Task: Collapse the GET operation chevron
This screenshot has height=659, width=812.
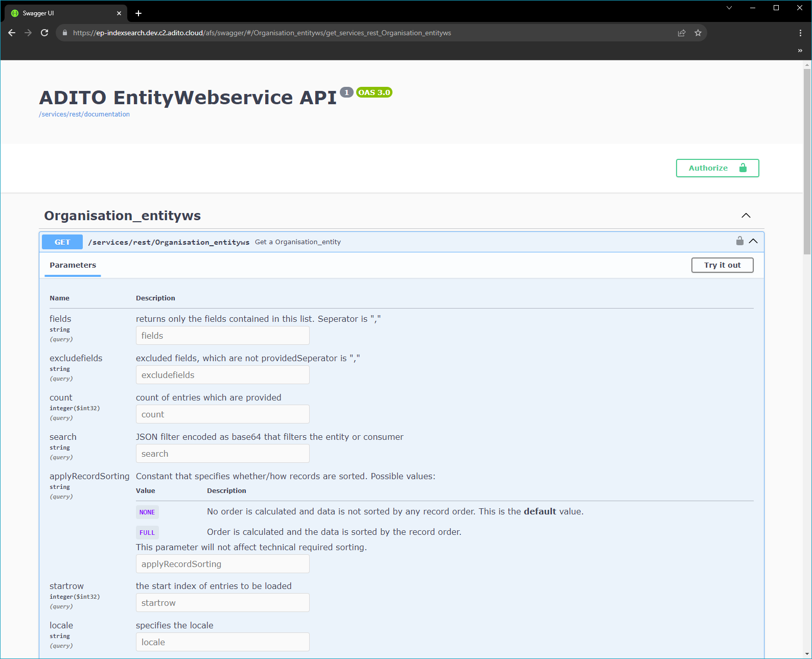Action: [753, 241]
